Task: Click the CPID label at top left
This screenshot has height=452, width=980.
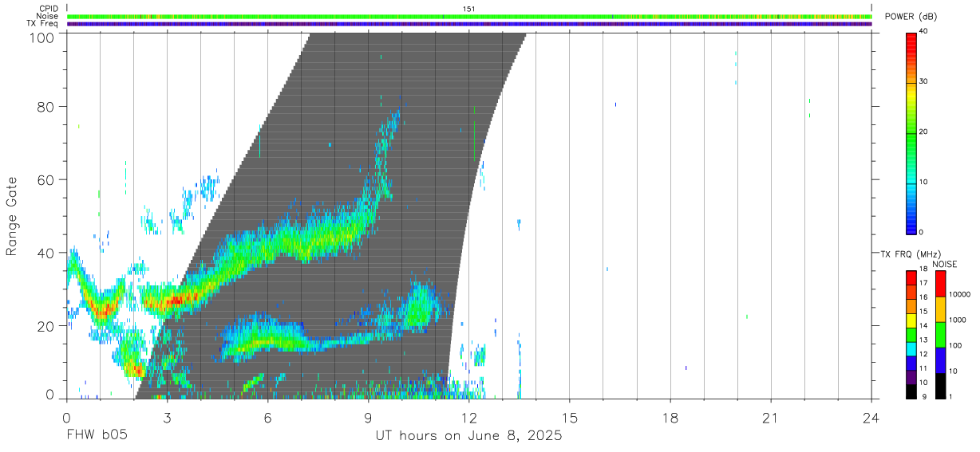Action: click(x=49, y=9)
